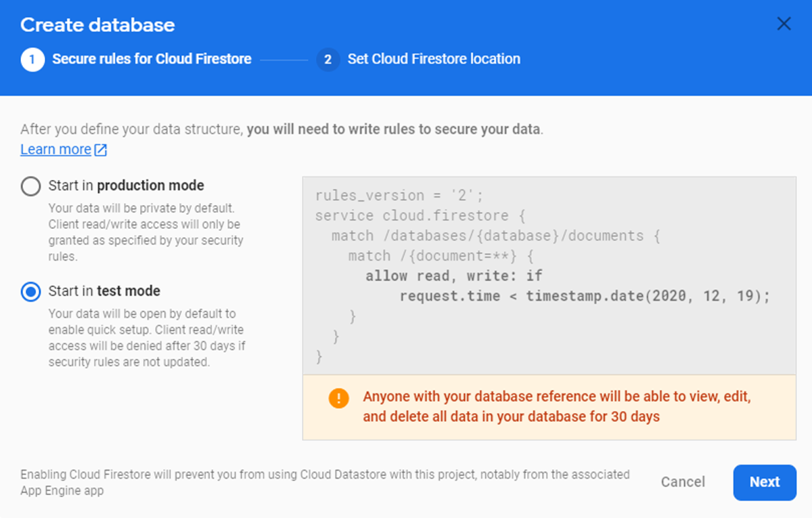Screen dimensions: 812x518
Task: Click the 'Start in test mode' label
Action: [104, 291]
